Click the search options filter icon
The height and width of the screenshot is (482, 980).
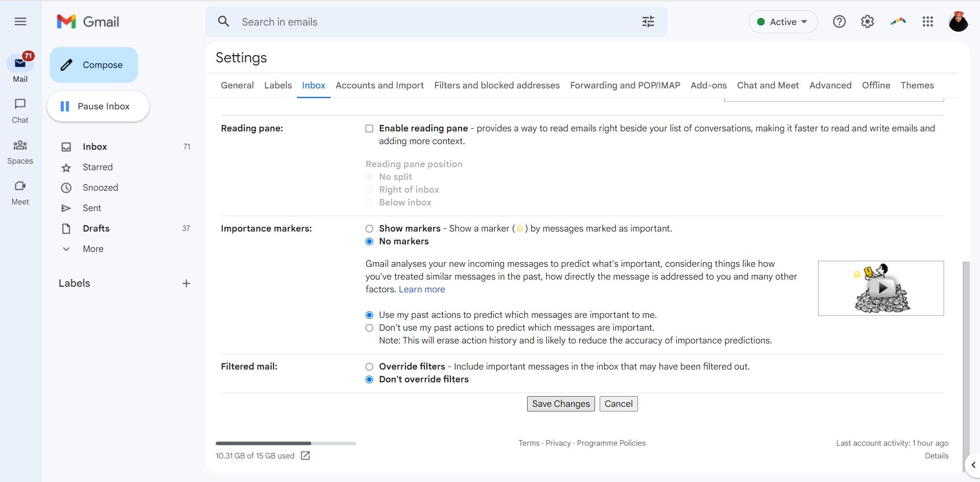coord(648,21)
